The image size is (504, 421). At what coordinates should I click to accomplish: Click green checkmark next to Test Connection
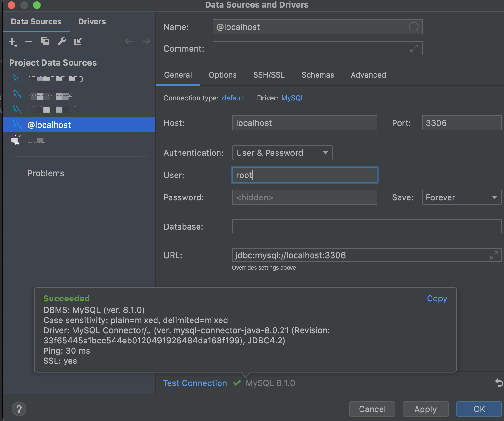point(237,383)
